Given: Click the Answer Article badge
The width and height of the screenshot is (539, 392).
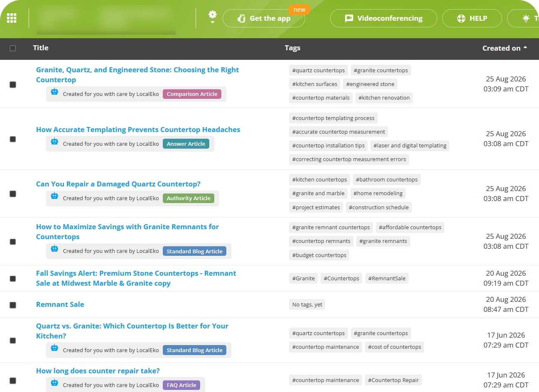Looking at the screenshot, I should 186,144.
